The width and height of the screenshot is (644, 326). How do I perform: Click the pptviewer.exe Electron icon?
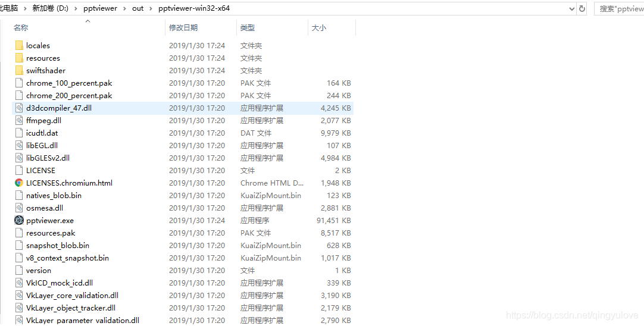[19, 221]
